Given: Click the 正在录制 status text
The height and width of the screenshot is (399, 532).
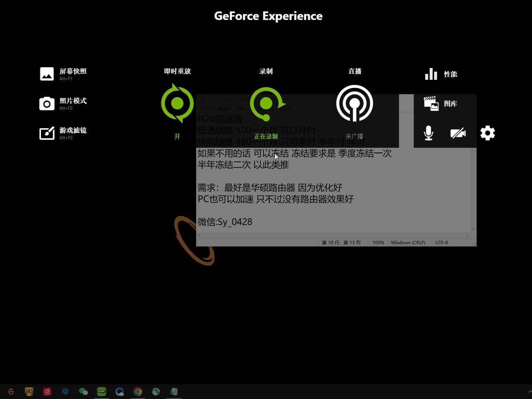Looking at the screenshot, I should tap(266, 137).
